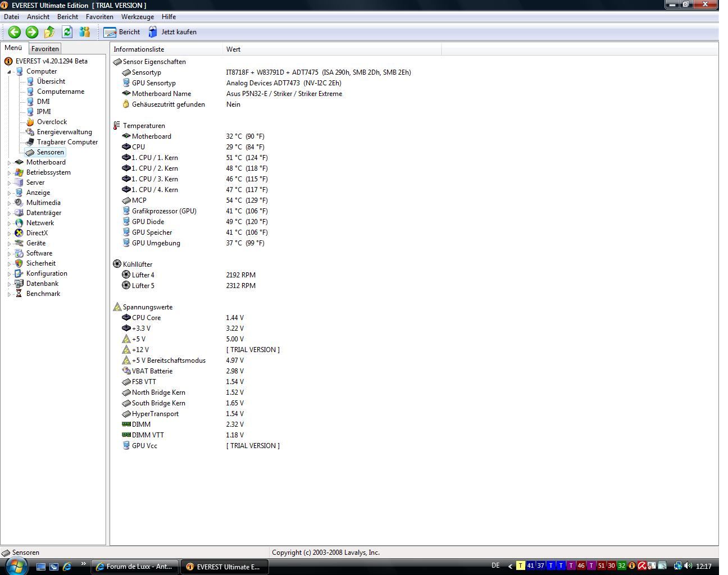This screenshot has width=728, height=575.
Task: Collapse the Computer tree node
Action: tap(10, 72)
